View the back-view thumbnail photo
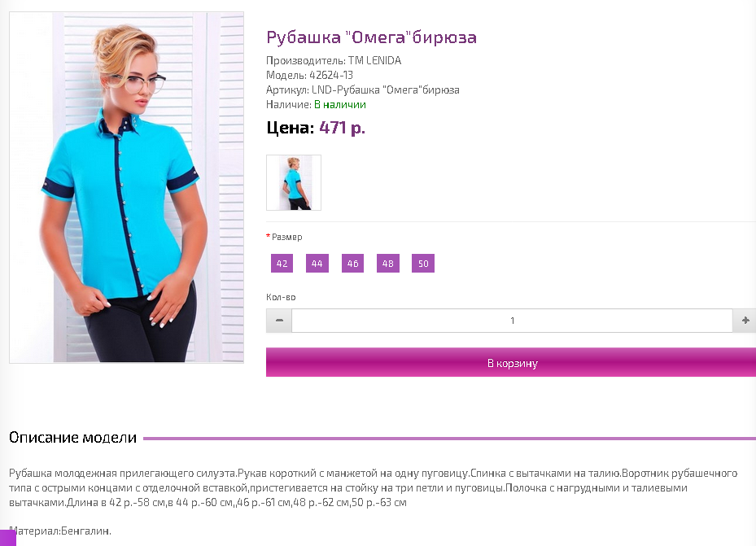Screen dimensions: 756x546 (294, 182)
